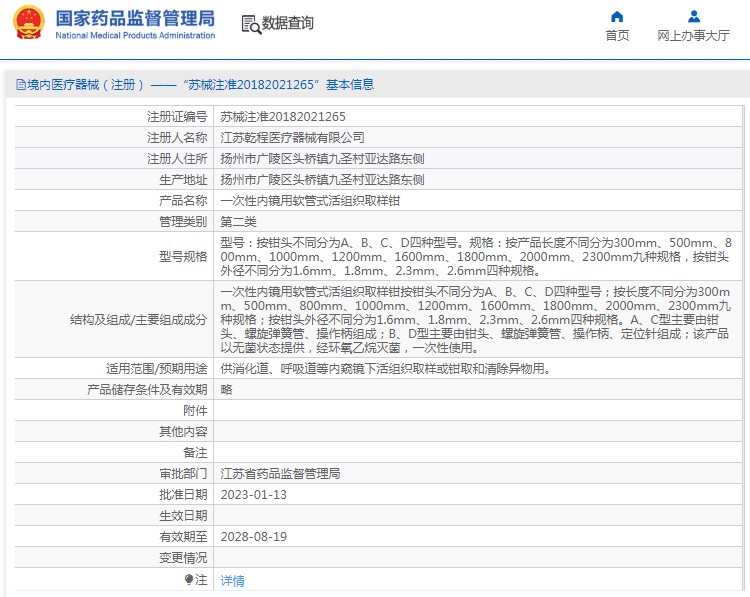750x597 pixels.
Task: Click the 产品名称 label
Action: [183, 201]
